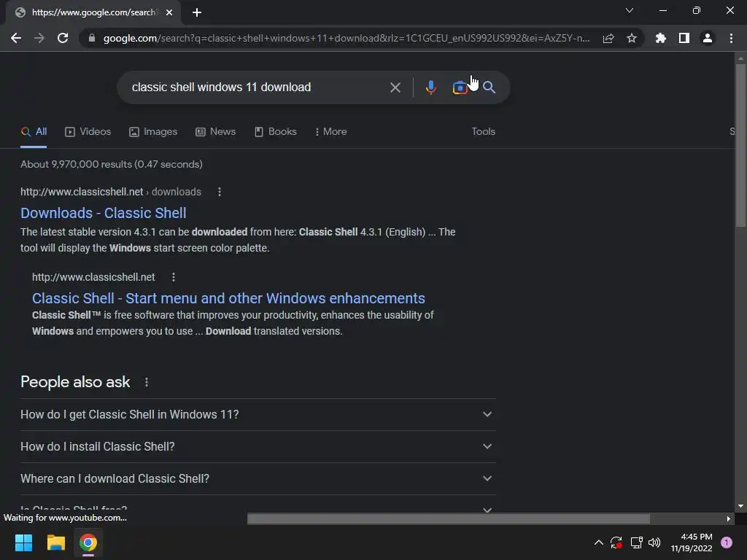Open the notification badge
The height and width of the screenshot is (560, 747).
727,542
